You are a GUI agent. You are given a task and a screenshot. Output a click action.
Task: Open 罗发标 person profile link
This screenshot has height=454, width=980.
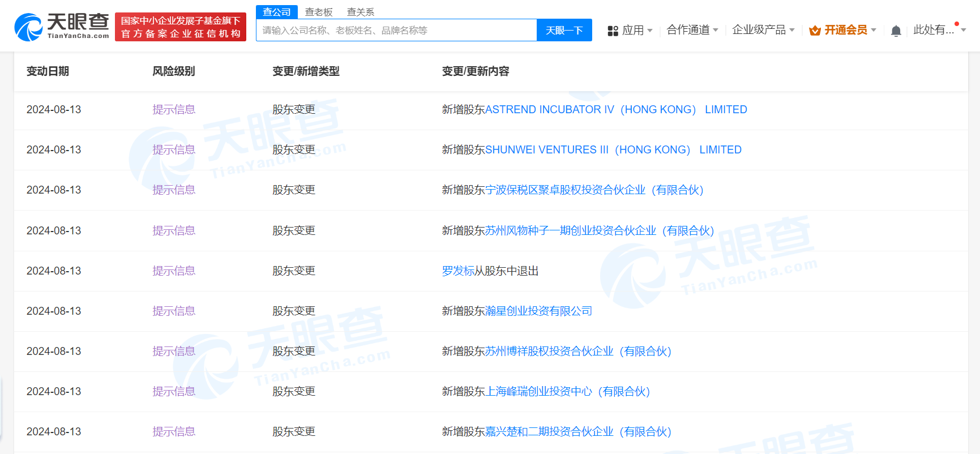point(457,271)
